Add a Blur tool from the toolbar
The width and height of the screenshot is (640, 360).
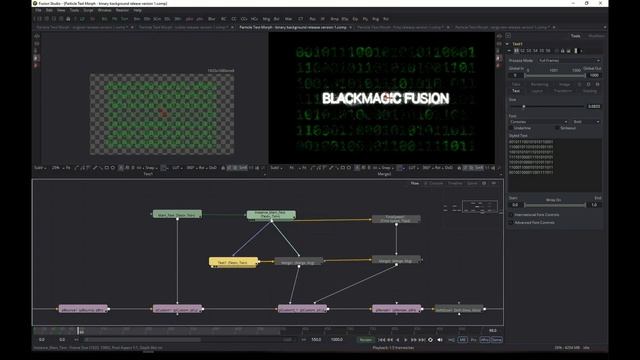click(x=211, y=19)
